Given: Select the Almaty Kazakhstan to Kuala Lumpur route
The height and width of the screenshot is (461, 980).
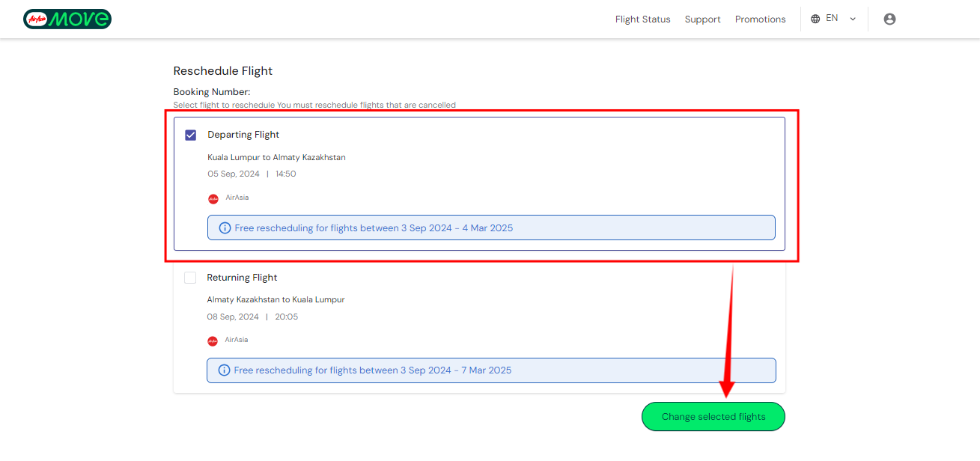Looking at the screenshot, I should coord(276,300).
